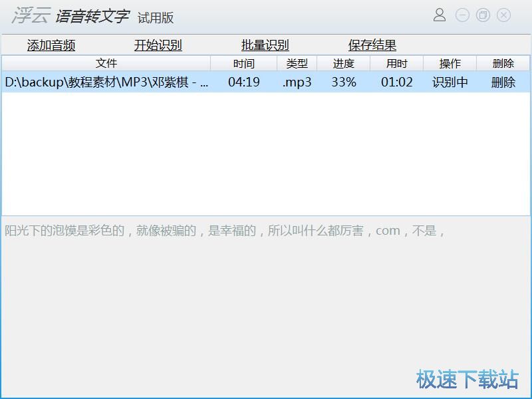Click the 33% progress cell
532x399 pixels.
pos(344,82)
